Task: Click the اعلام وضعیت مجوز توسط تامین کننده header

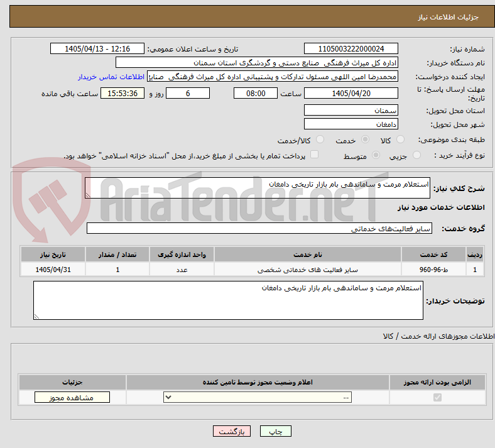Action: (x=258, y=382)
